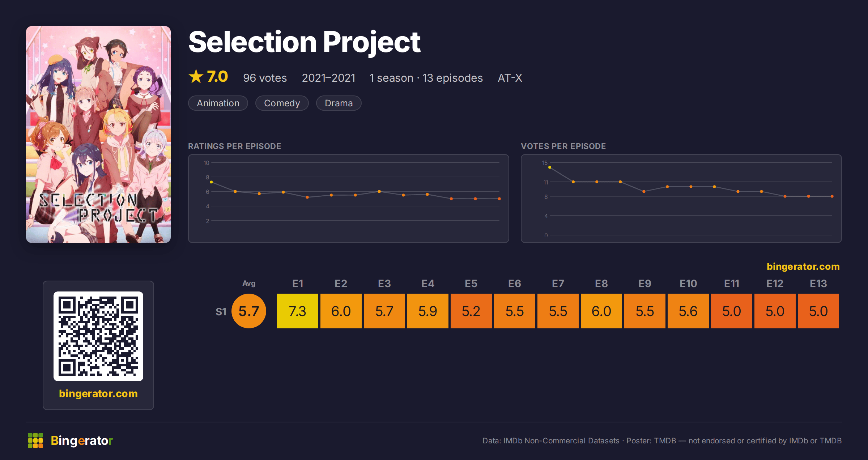The width and height of the screenshot is (868, 460).
Task: Click the AT-X network label
Action: pos(510,78)
